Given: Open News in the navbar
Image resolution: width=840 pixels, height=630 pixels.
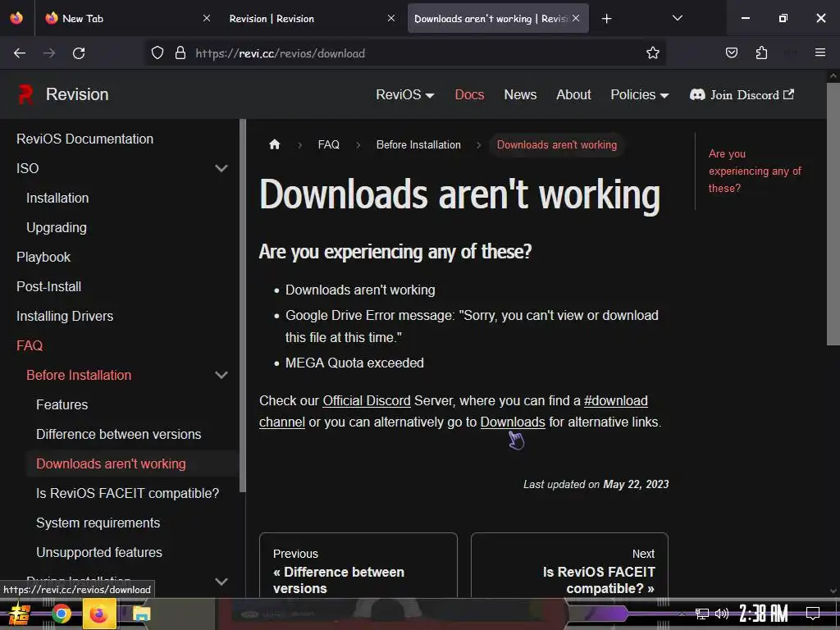Looking at the screenshot, I should coord(520,95).
